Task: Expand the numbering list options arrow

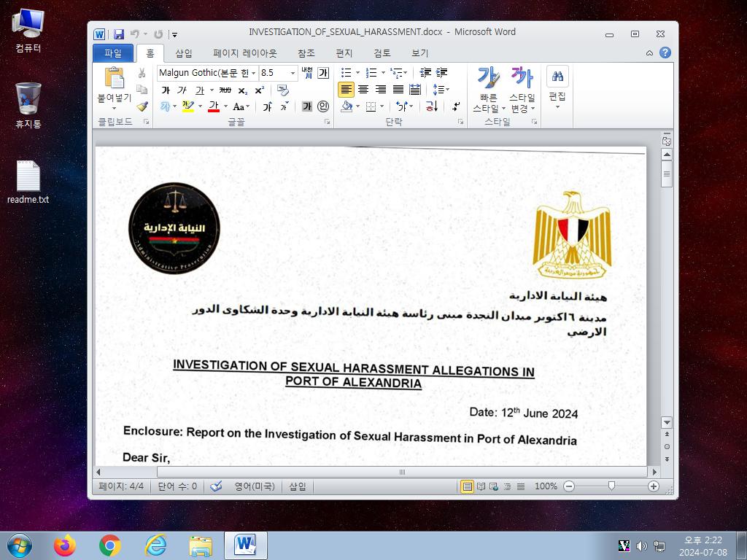Action: [383, 73]
